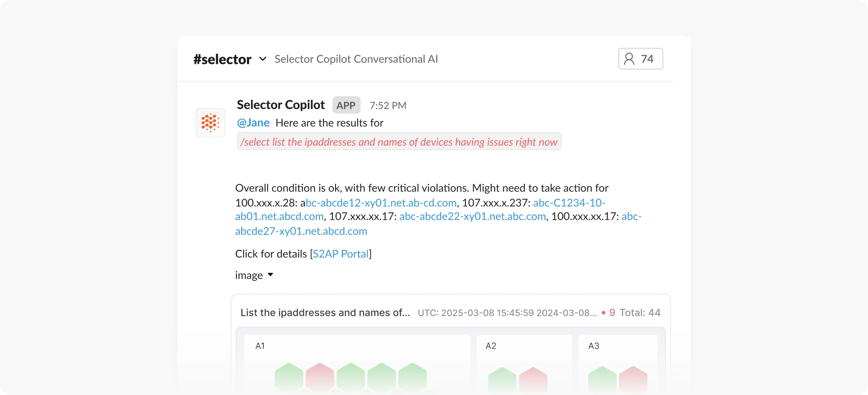Open link abc-C1234-10-ab01.net.abcd.com

(569, 203)
